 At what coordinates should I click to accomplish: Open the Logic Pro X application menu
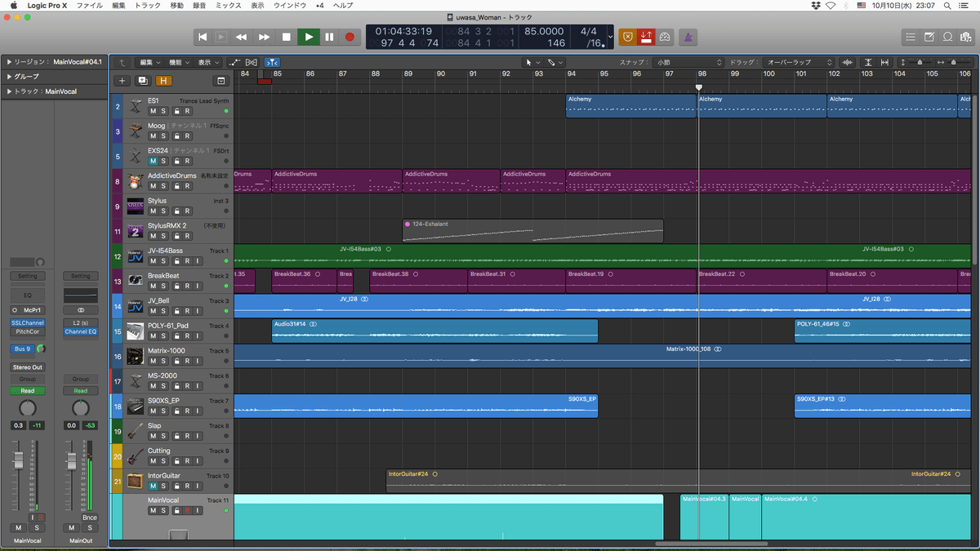pyautogui.click(x=47, y=6)
